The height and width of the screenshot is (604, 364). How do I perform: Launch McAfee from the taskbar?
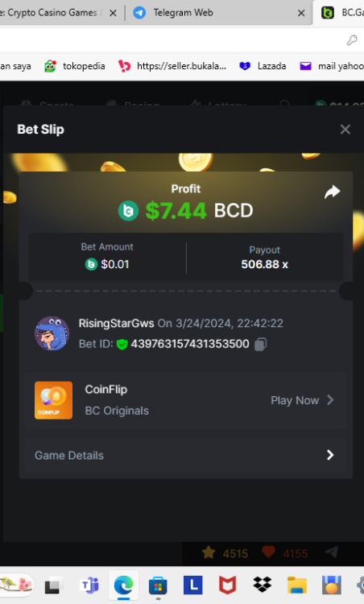pyautogui.click(x=227, y=586)
